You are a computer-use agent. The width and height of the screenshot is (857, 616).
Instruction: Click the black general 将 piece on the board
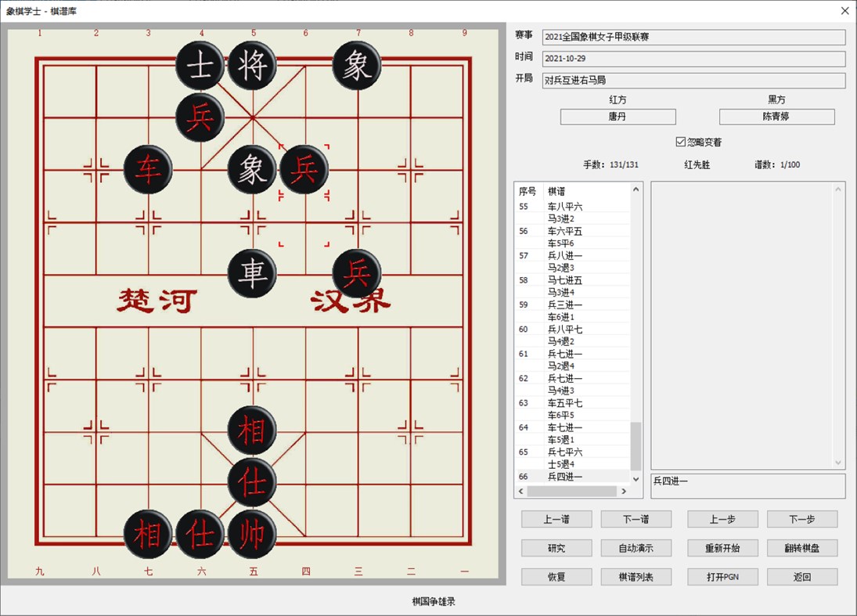coord(254,66)
